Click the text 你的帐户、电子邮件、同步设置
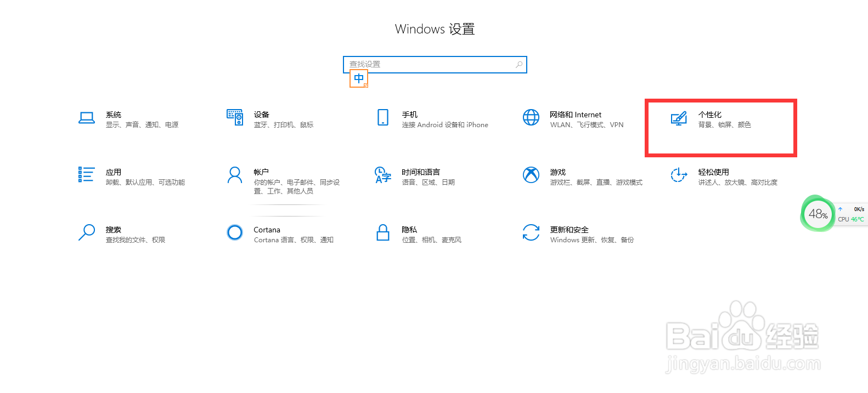Viewport: 868px width, 393px height. (297, 187)
